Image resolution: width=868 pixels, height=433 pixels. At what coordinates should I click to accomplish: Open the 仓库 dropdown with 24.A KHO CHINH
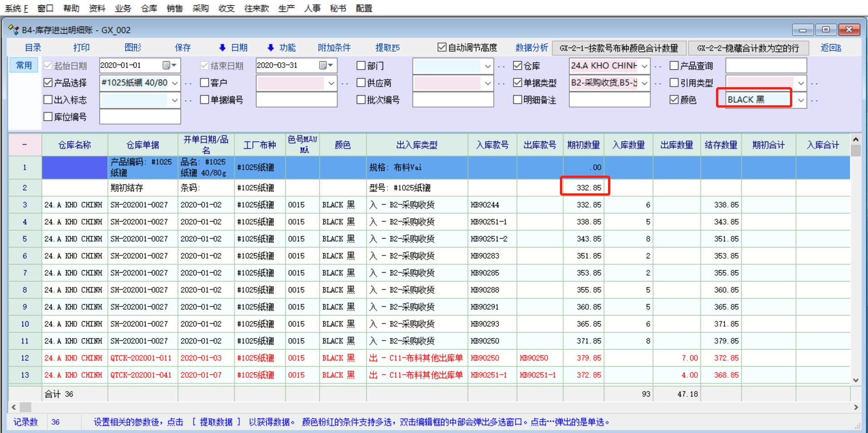644,66
